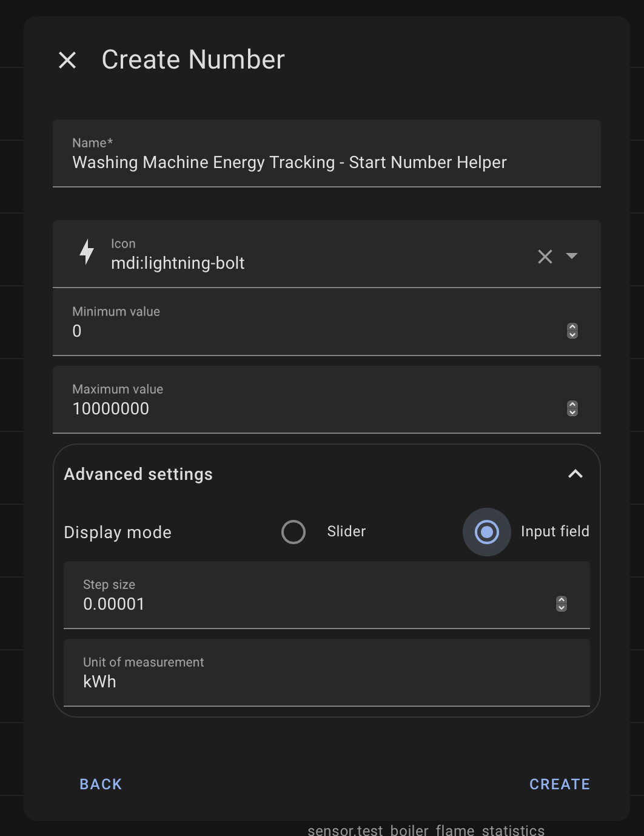644x836 pixels.
Task: Open the icon picker dropdown arrow
Action: tap(572, 256)
